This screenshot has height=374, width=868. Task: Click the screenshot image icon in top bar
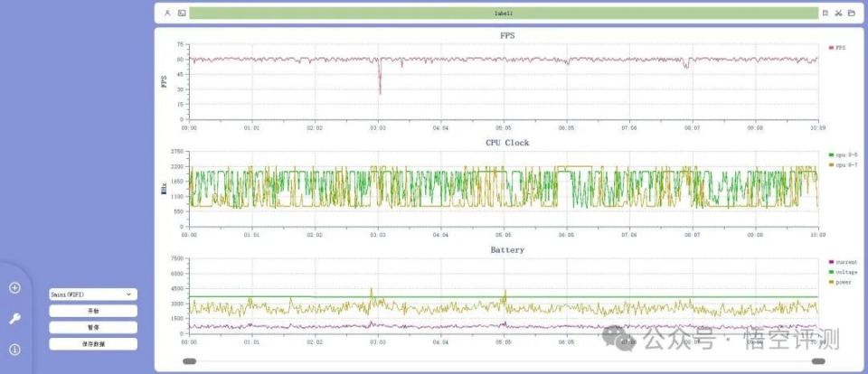182,14
